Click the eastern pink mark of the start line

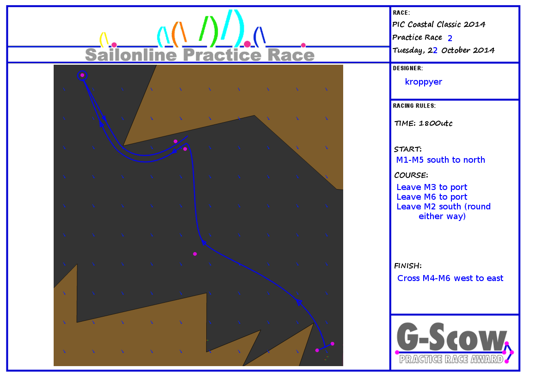point(333,343)
